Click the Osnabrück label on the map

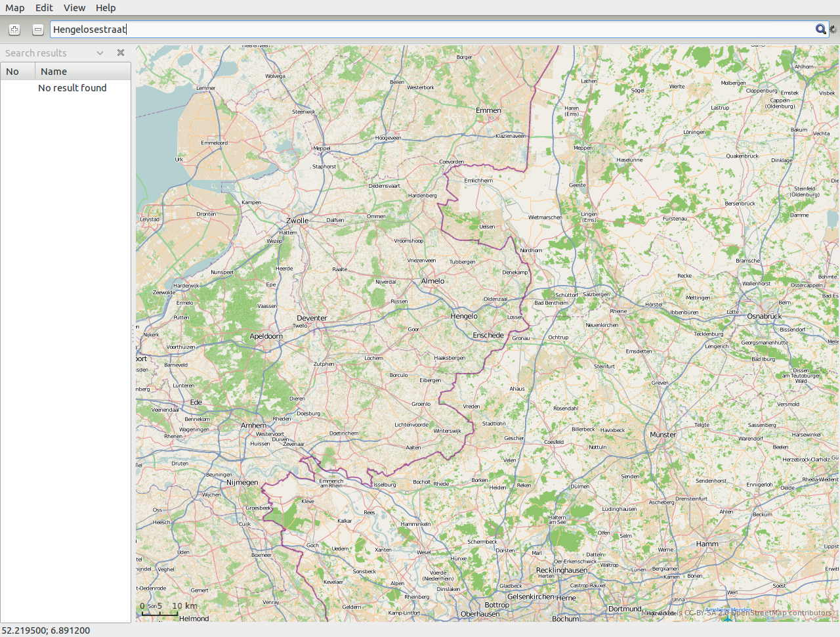[x=765, y=316]
